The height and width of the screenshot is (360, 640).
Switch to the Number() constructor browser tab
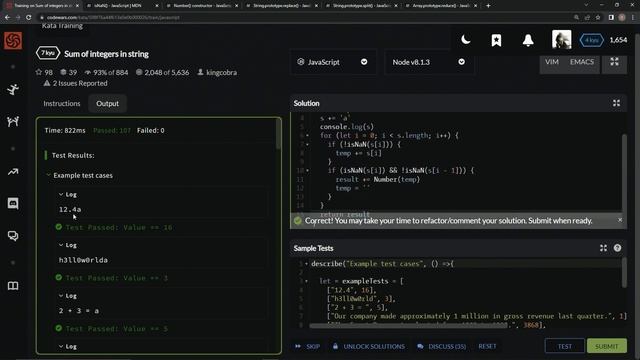pos(203,6)
